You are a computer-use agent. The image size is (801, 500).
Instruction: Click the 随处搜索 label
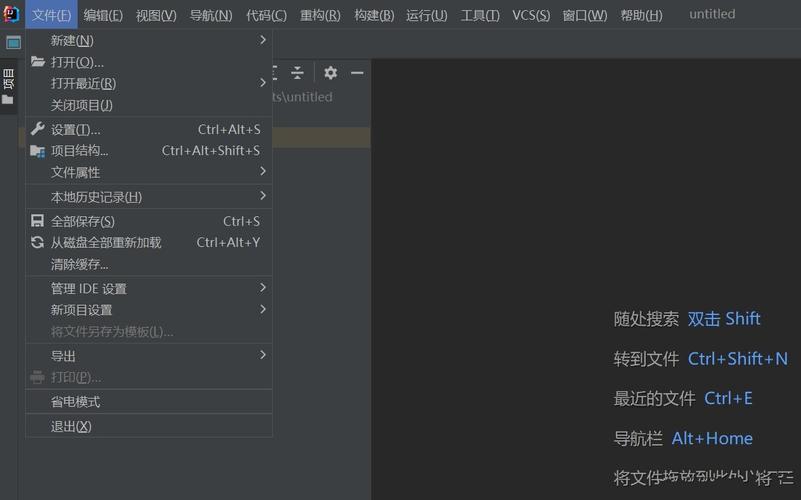[x=646, y=319]
